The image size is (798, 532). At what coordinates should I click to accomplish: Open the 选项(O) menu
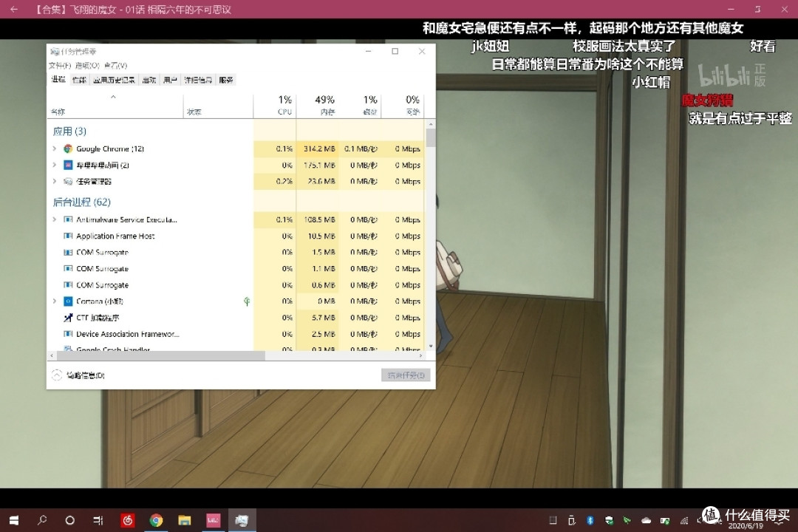coord(87,65)
